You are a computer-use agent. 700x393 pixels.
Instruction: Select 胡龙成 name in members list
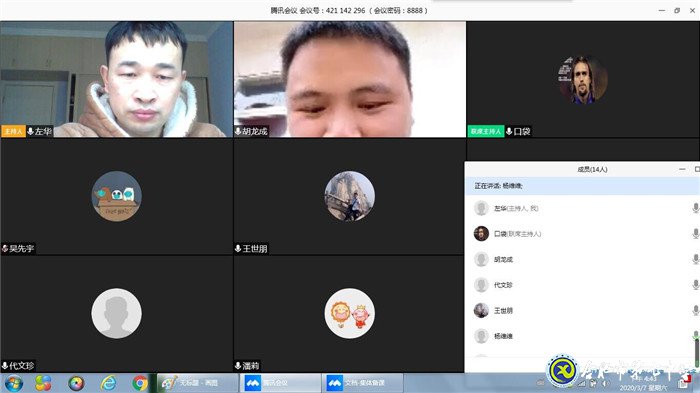click(x=503, y=259)
